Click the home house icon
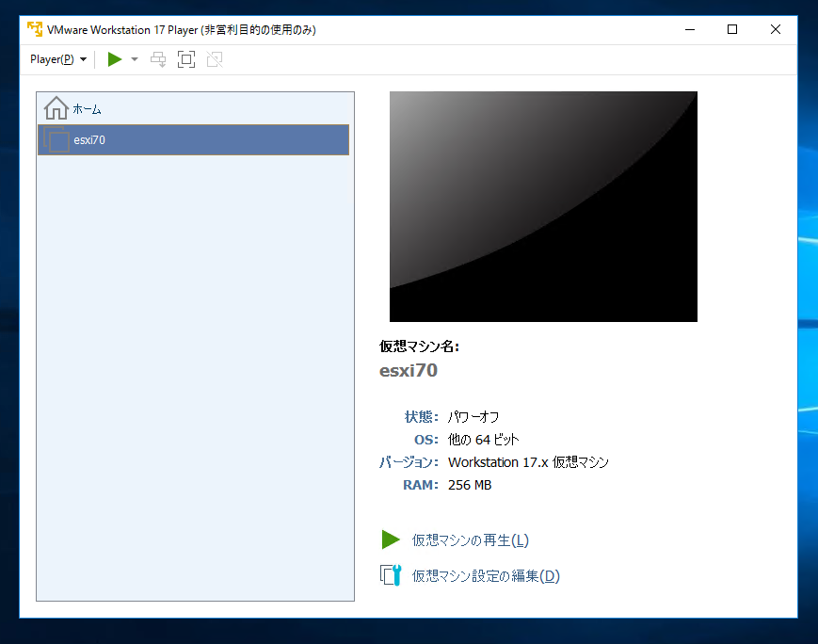 [56, 108]
